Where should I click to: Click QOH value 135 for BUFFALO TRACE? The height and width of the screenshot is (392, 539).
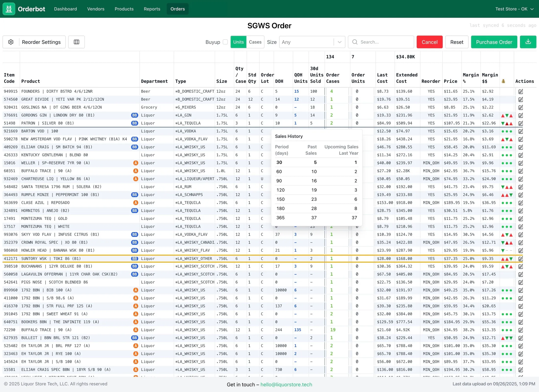pyautogui.click(x=298, y=330)
